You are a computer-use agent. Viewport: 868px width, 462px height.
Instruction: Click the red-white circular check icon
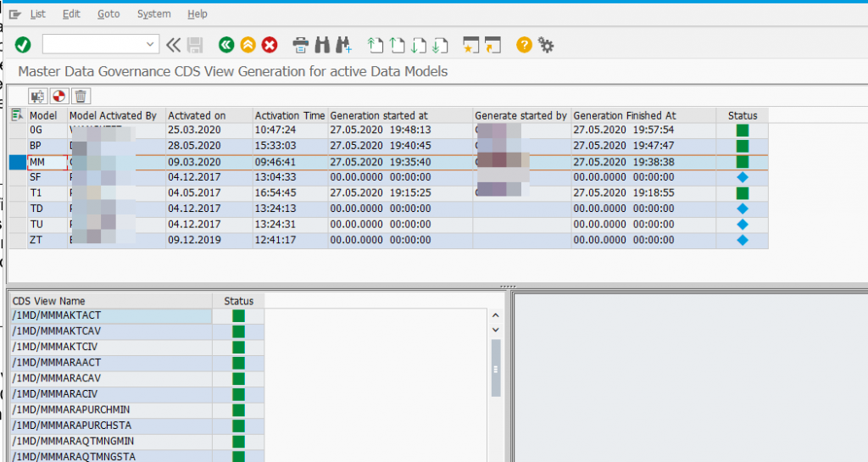pos(58,97)
